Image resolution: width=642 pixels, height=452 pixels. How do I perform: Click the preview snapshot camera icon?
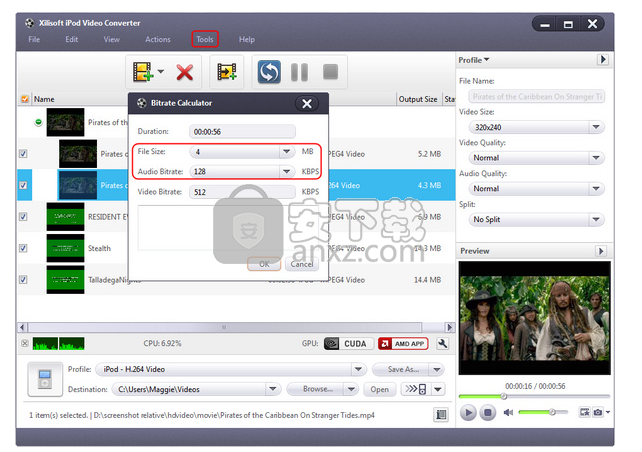(598, 412)
